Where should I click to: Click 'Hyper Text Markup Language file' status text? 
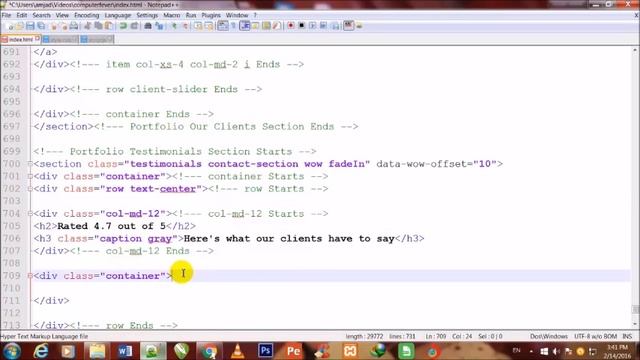pyautogui.click(x=44, y=336)
